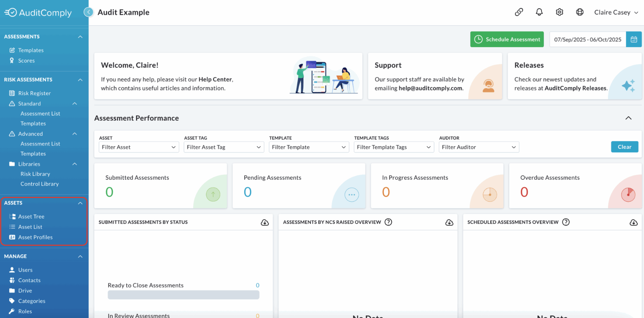
Task: Open Templates under Advanced
Action: coord(33,153)
